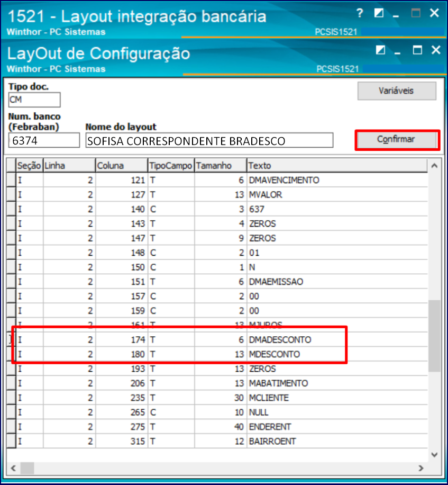Click column value 235

(122, 398)
